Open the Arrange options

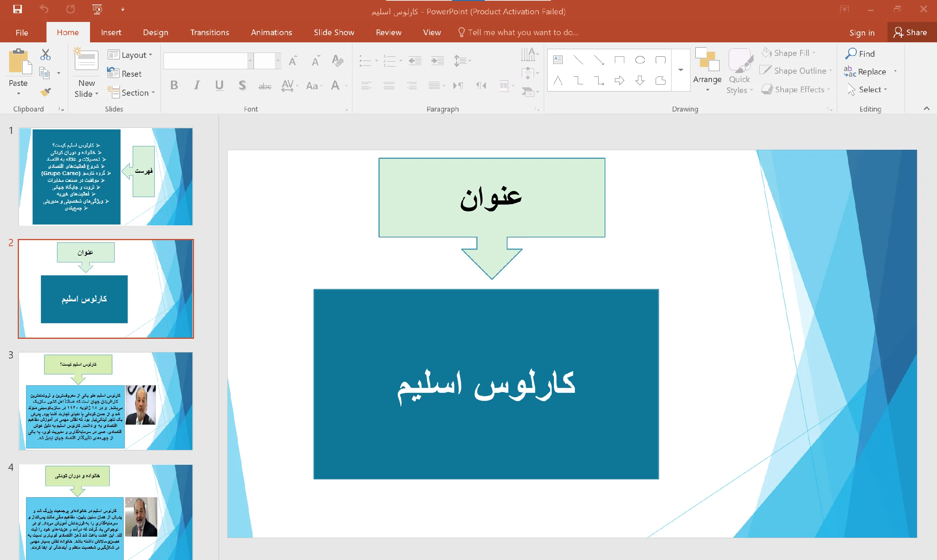click(707, 70)
